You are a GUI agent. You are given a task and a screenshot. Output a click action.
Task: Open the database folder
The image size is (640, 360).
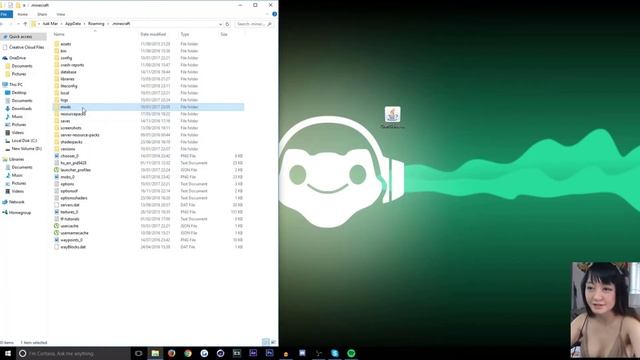click(x=68, y=72)
